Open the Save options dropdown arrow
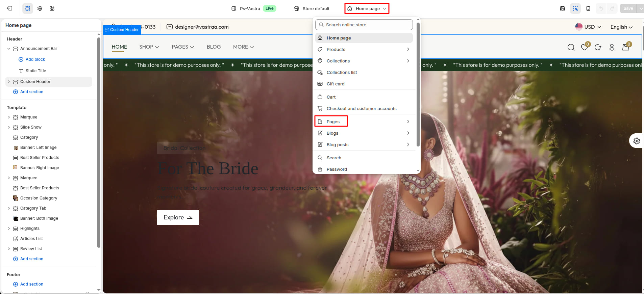Viewport: 644px width, 294px height. (641, 8)
